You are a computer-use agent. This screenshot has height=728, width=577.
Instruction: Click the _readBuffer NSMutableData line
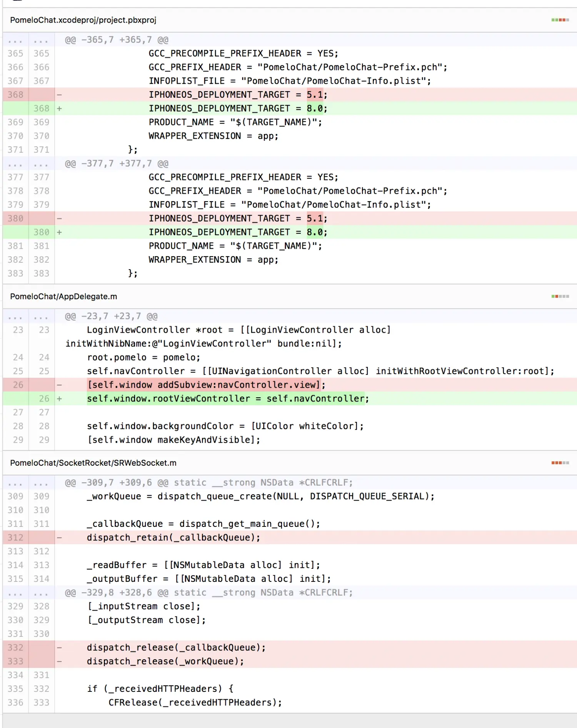click(290, 565)
